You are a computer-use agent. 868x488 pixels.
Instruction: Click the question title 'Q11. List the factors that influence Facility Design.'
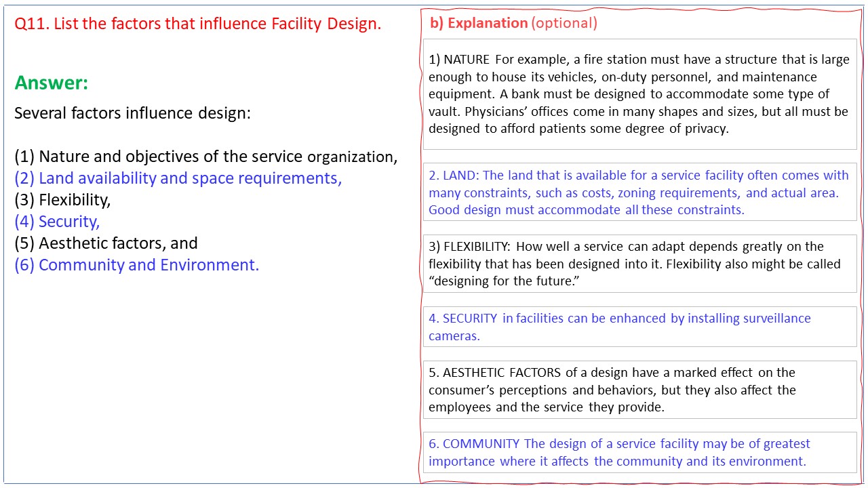point(198,24)
